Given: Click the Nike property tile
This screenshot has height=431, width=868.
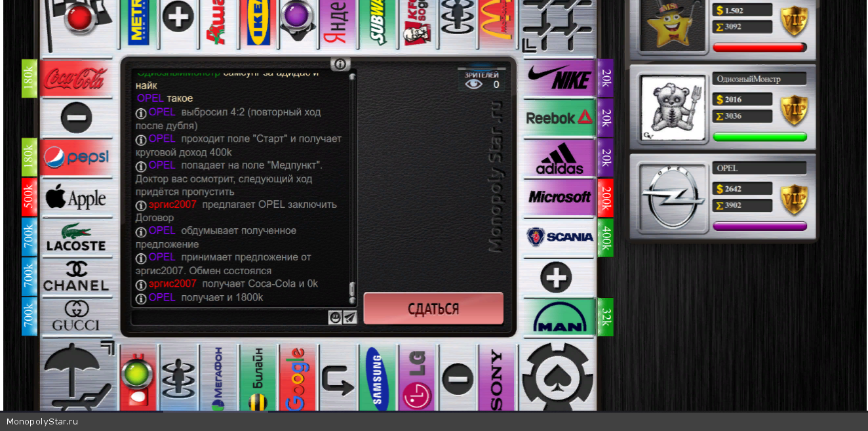Looking at the screenshot, I should click(x=559, y=79).
